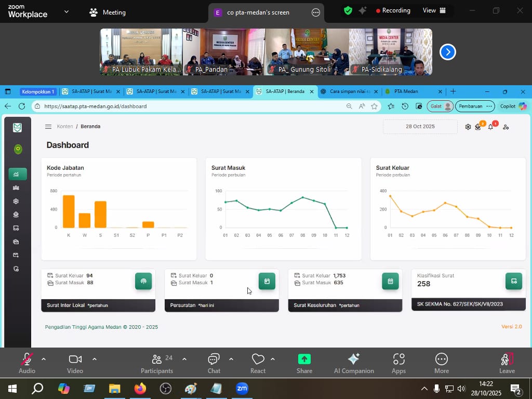
Task: Switch to the Cara simpan nilai browser tab
Action: pyautogui.click(x=346, y=91)
